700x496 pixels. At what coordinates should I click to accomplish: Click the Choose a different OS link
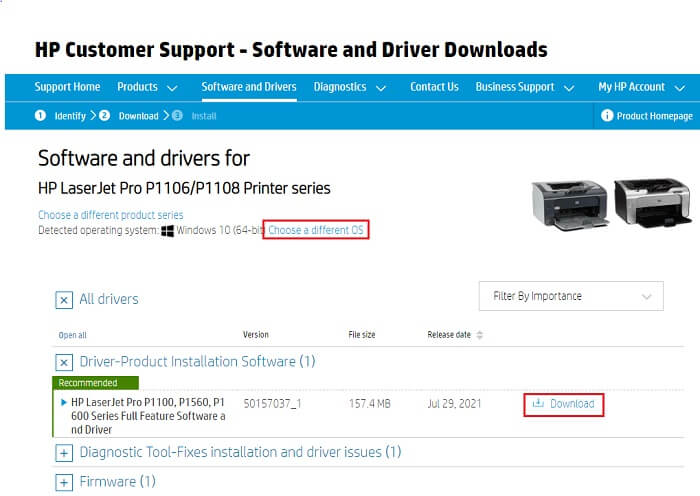click(x=316, y=231)
